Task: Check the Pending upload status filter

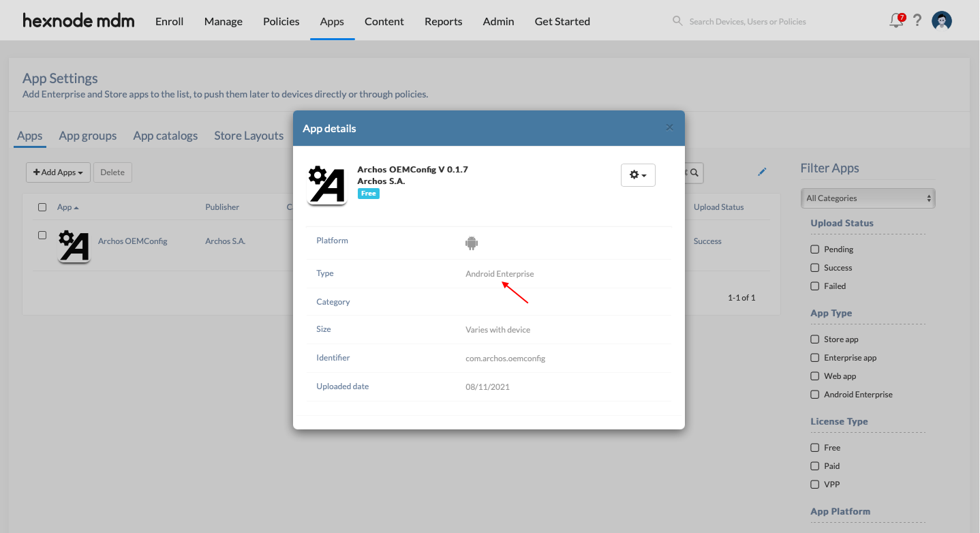Action: 815,249
